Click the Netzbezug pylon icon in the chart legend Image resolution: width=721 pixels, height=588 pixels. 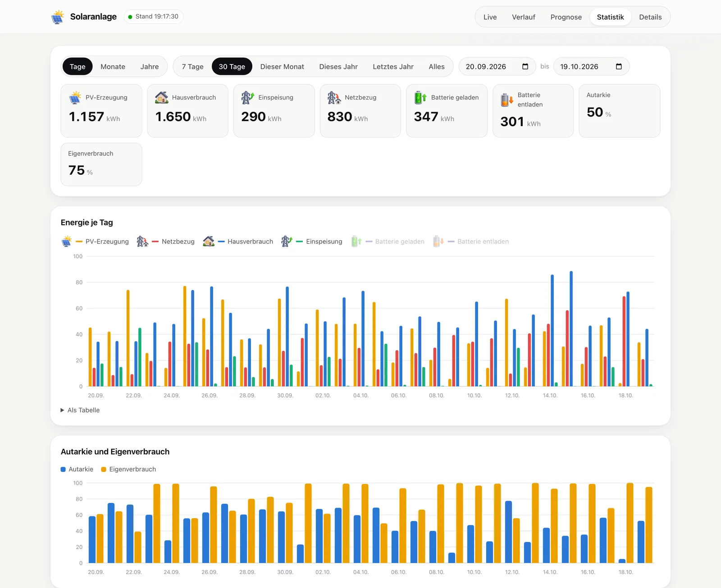[x=142, y=242]
